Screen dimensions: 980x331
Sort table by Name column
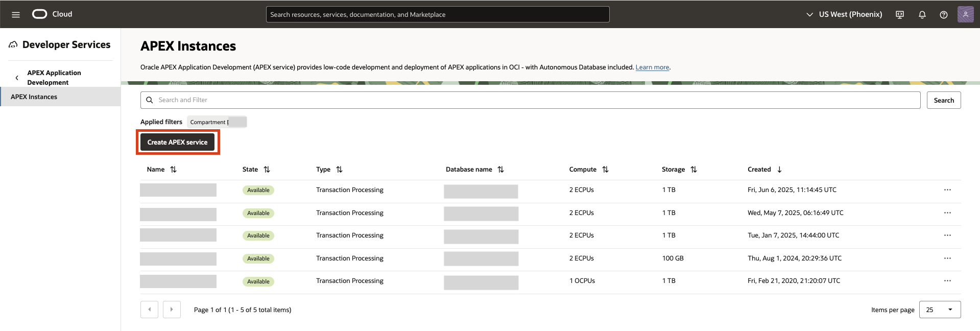(x=173, y=170)
